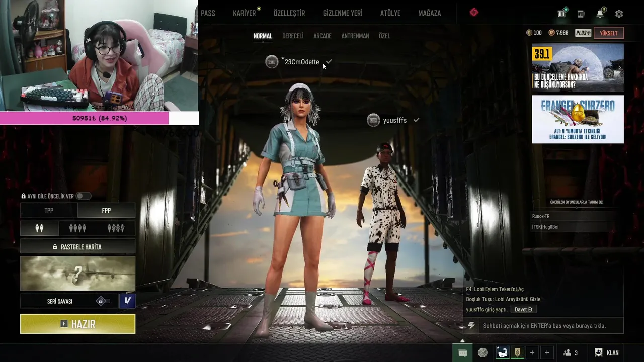The width and height of the screenshot is (644, 362).
Task: Open the settings gear
Action: click(619, 14)
